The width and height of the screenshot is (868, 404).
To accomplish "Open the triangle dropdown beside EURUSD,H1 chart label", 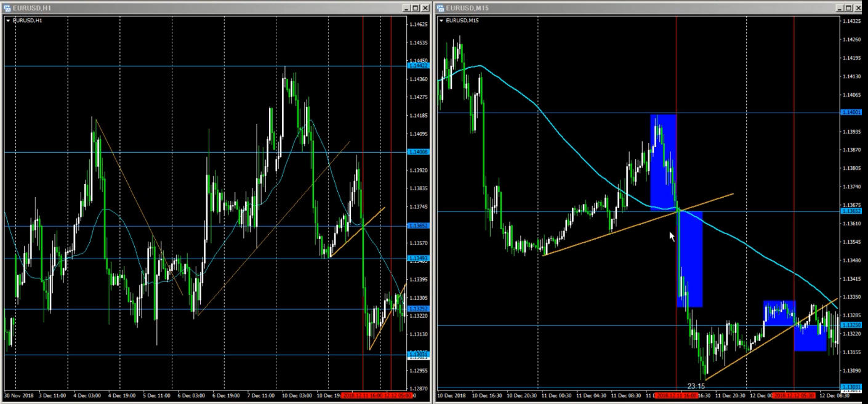I will 8,20.
